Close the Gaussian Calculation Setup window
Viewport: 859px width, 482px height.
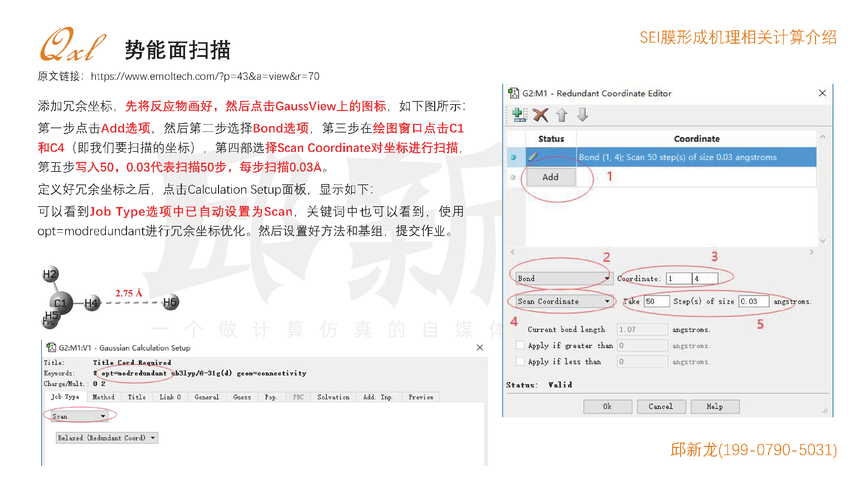[481, 348]
